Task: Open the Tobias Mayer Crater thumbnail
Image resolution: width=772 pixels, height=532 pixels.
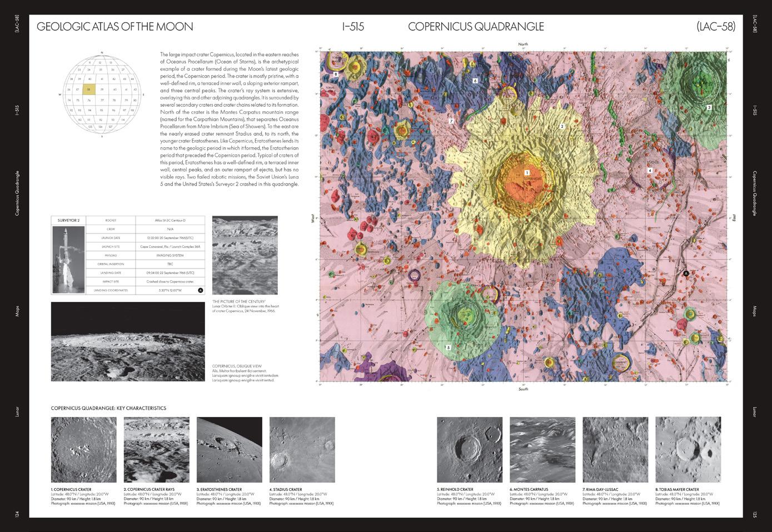Action: point(688,450)
